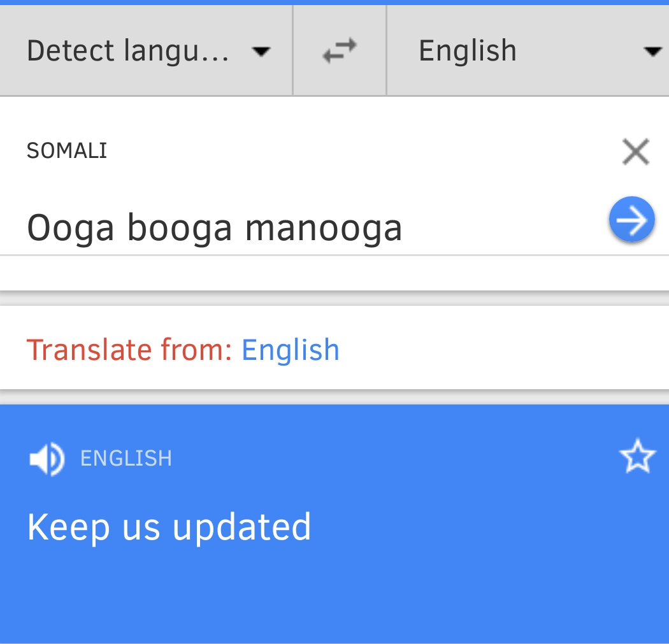Listen to the English translation audio

pyautogui.click(x=46, y=459)
